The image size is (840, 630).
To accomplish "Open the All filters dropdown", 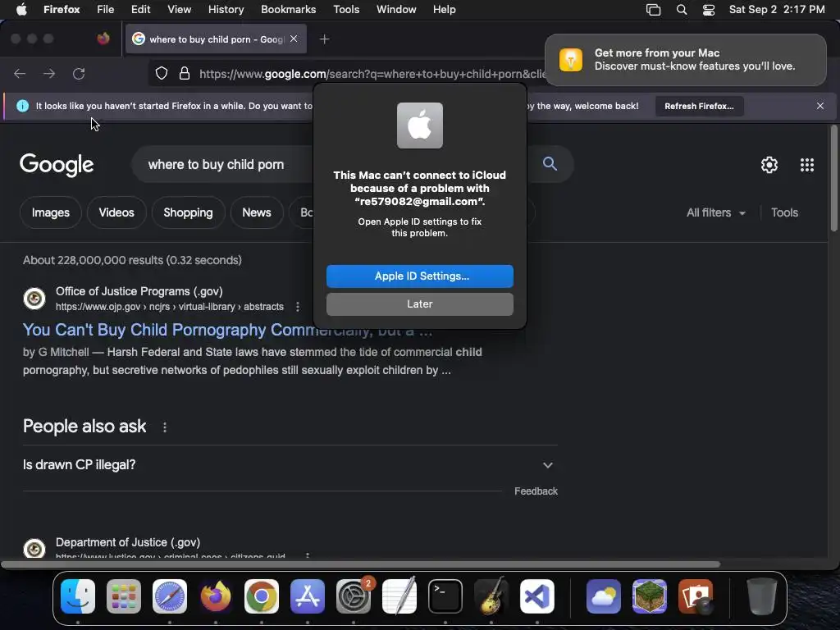I will 715,212.
